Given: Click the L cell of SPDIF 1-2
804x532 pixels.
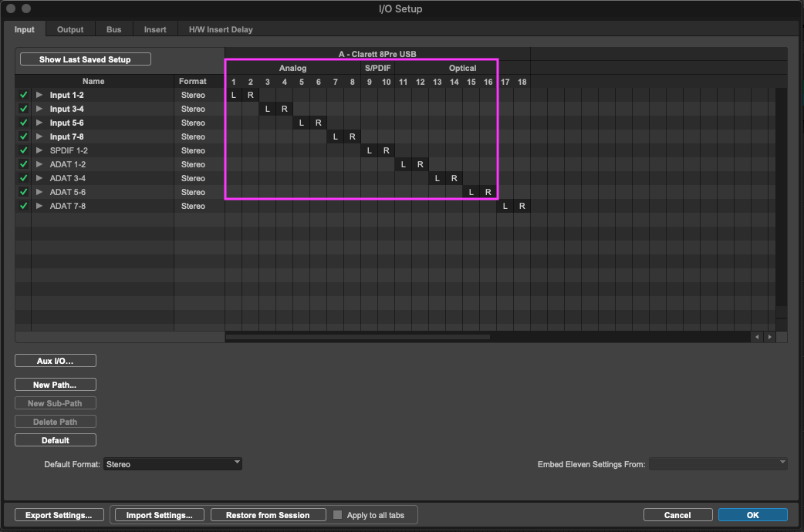Looking at the screenshot, I should (x=369, y=150).
